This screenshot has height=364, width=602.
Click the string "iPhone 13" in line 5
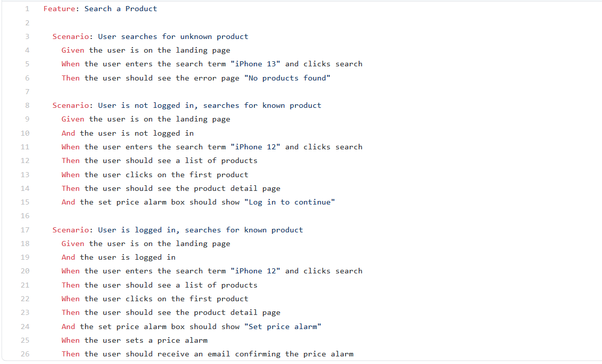pyautogui.click(x=255, y=64)
